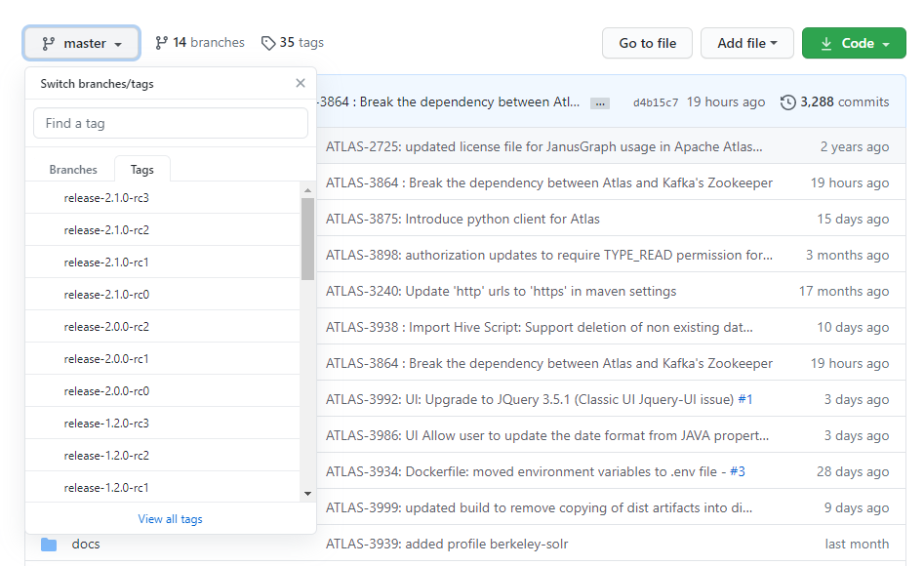Viewport: 924px width, 566px height.
Task: Select tag release-2.1.0-rc3
Action: 106,198
